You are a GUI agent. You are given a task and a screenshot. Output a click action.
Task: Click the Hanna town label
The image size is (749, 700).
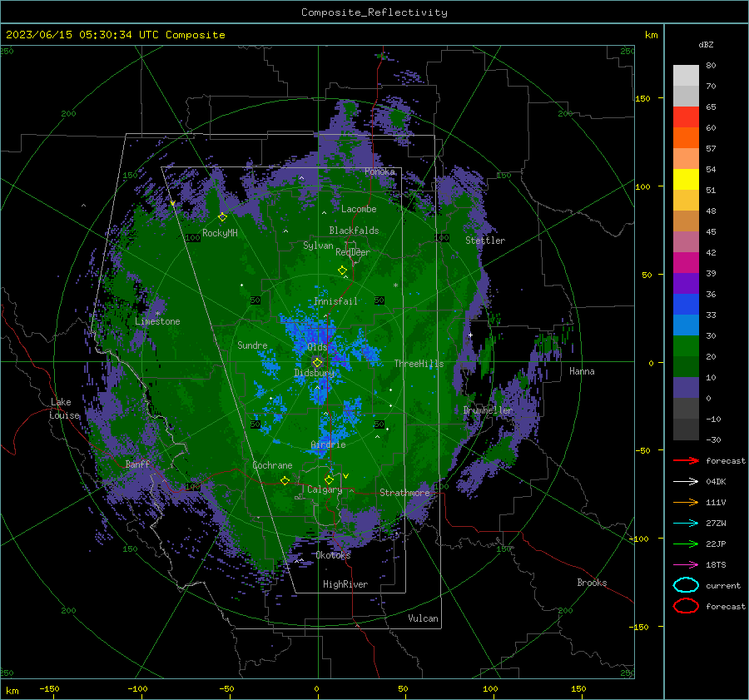pos(582,371)
